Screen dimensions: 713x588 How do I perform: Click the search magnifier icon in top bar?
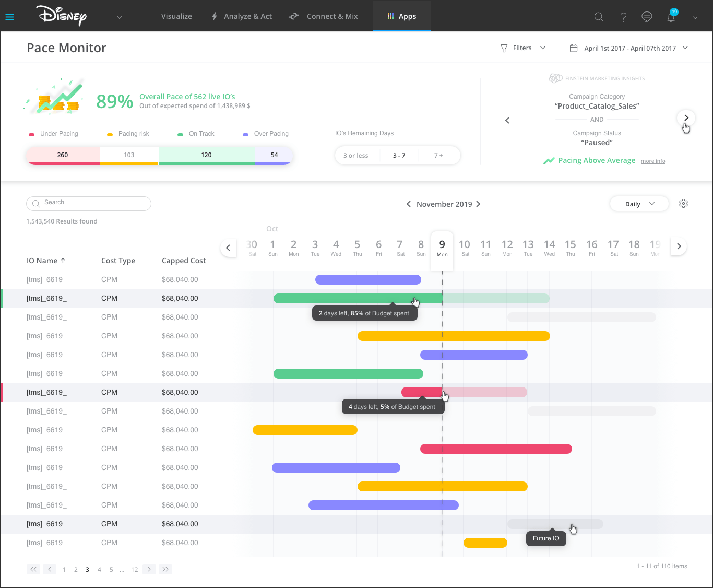(x=599, y=17)
